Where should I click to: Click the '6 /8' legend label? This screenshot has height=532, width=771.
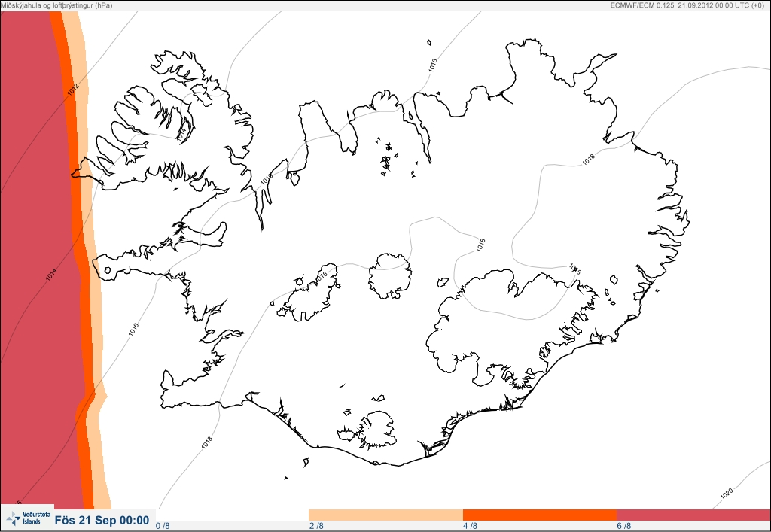[624, 526]
